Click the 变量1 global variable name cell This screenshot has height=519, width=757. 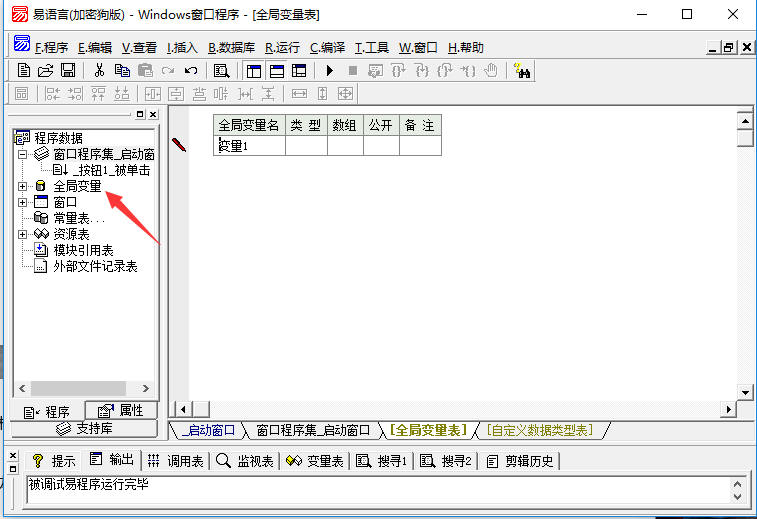(x=249, y=145)
